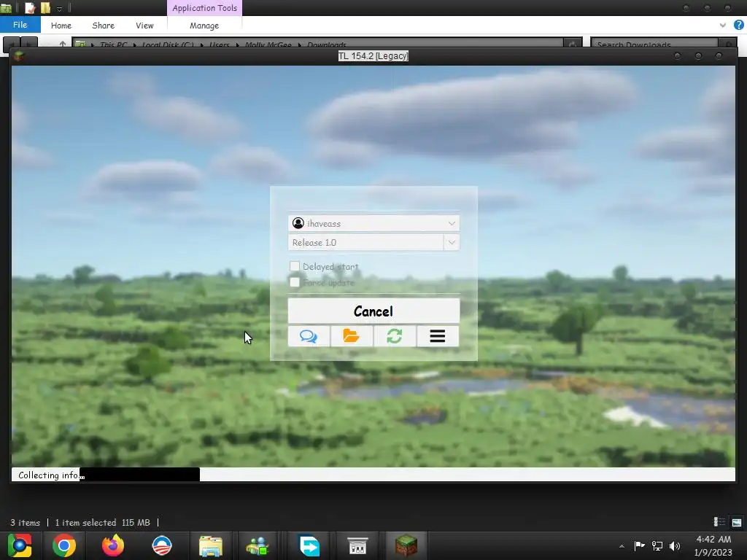Toggle the Force update checkbox
The height and width of the screenshot is (560, 747).
295,282
